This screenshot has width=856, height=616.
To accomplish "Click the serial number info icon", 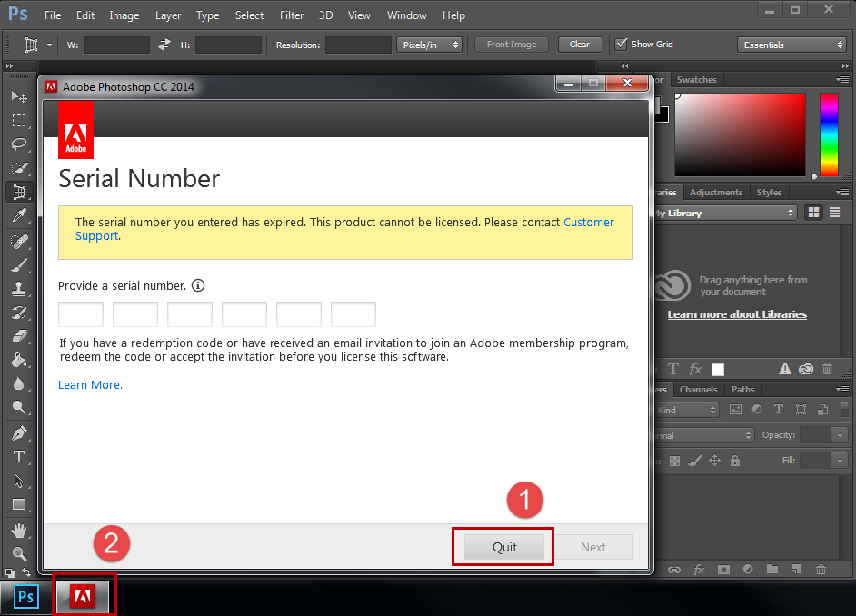I will [198, 285].
